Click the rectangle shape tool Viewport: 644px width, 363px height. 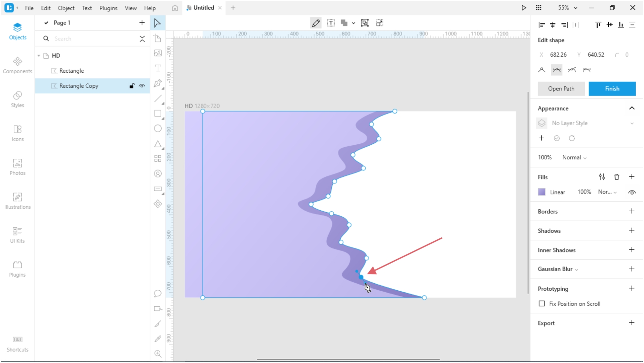(158, 113)
